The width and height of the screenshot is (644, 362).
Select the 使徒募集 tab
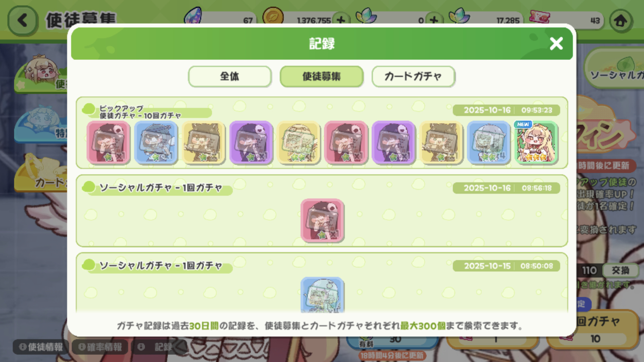pyautogui.click(x=322, y=76)
